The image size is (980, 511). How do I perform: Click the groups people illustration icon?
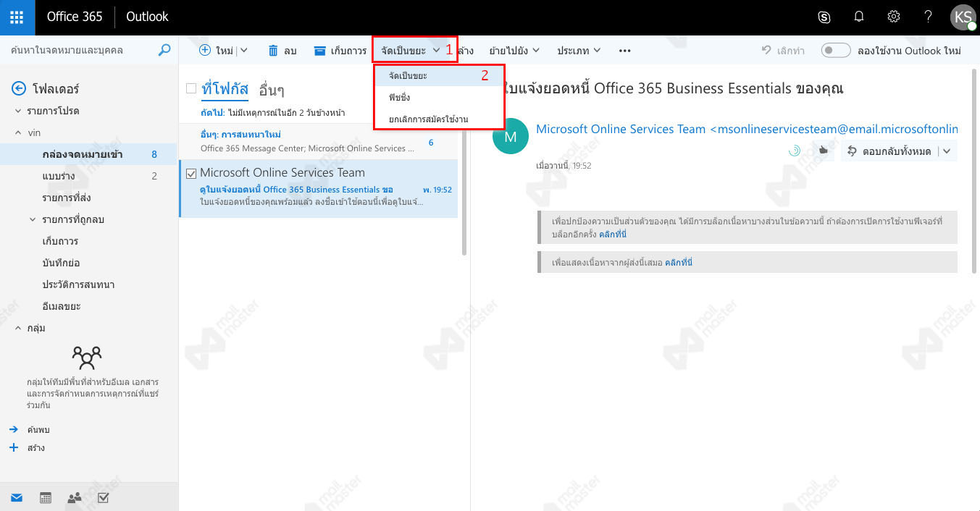(87, 358)
